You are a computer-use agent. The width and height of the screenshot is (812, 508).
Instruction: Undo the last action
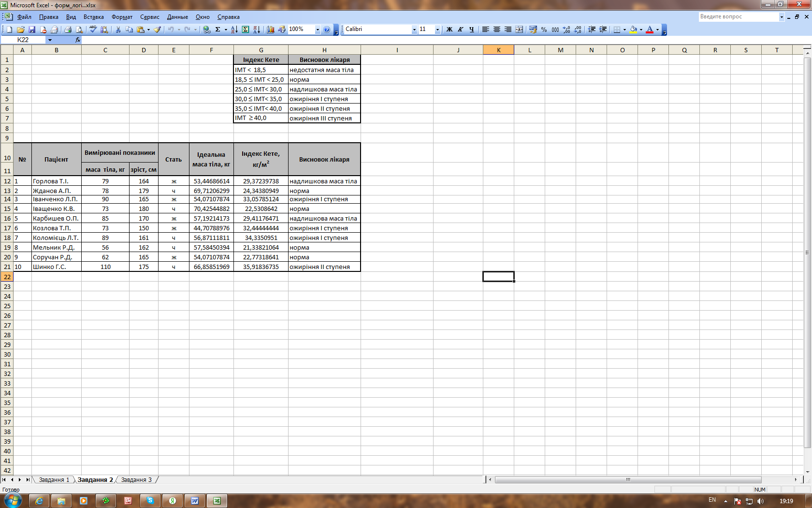(171, 30)
